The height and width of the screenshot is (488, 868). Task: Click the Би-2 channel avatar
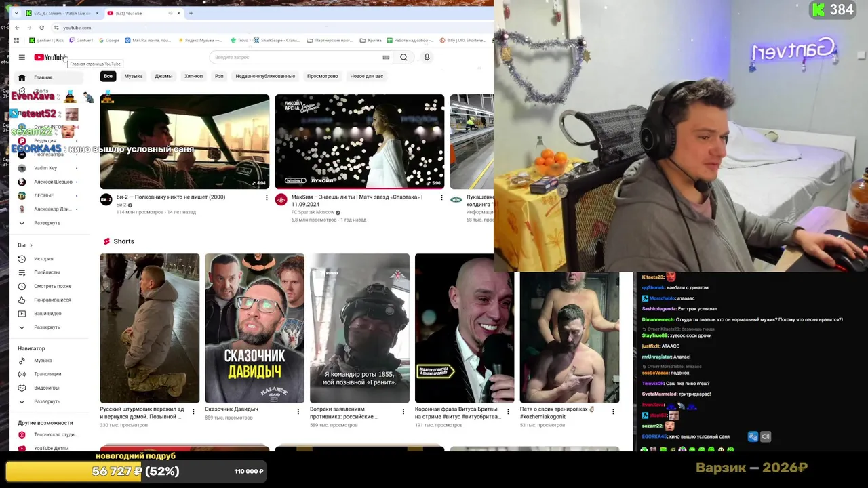[106, 199]
